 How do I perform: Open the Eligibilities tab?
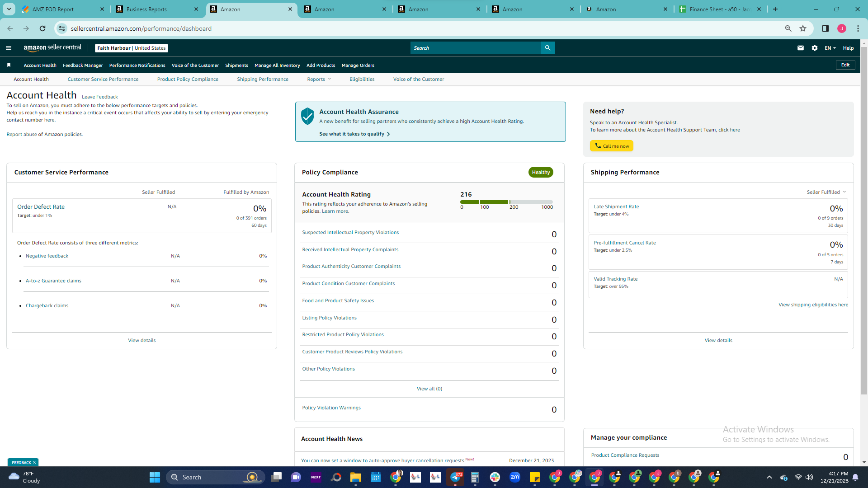pyautogui.click(x=362, y=79)
